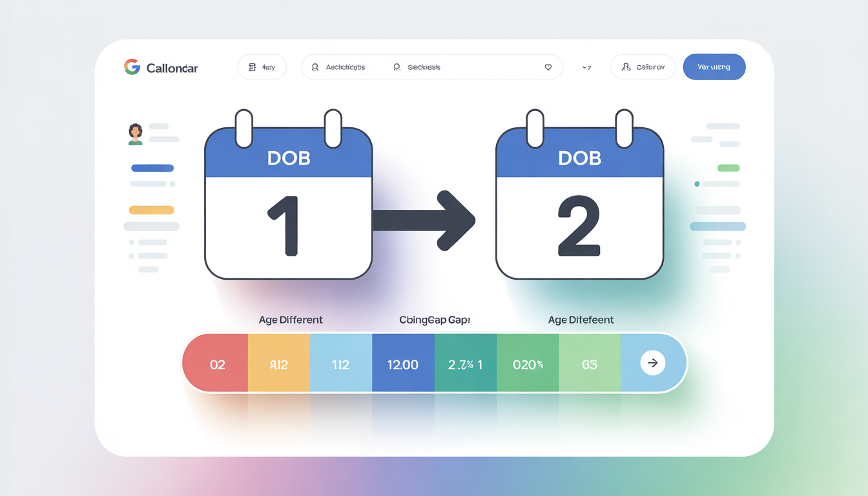Click the search icon beside Seckieiis
Screen dimensions: 868x496
coord(397,67)
